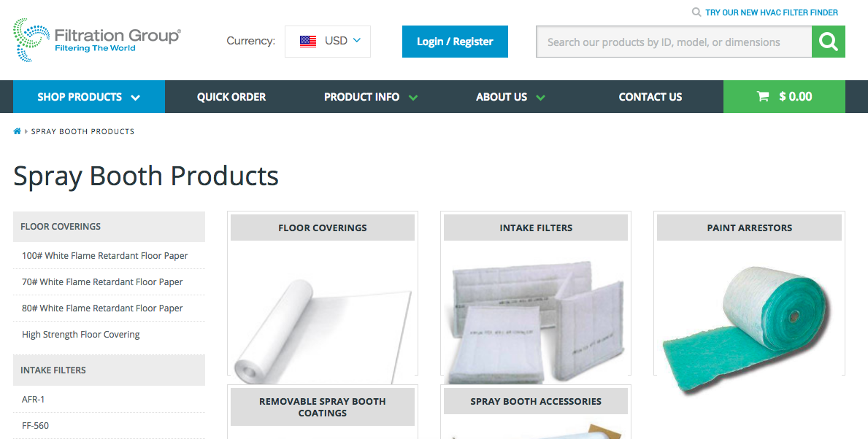This screenshot has height=439, width=868.
Task: Go to Contact Us
Action: (x=650, y=97)
